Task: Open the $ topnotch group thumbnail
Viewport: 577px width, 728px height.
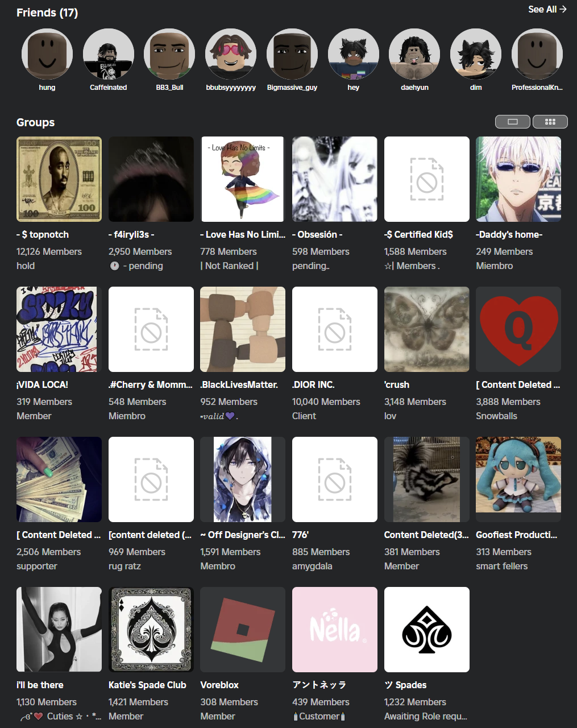Action: click(x=59, y=179)
